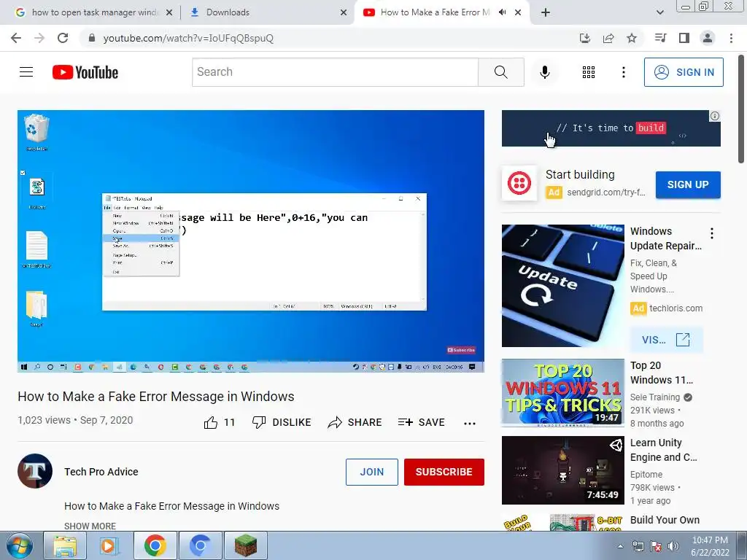Click the page vertical scrollbar

[x=742, y=109]
